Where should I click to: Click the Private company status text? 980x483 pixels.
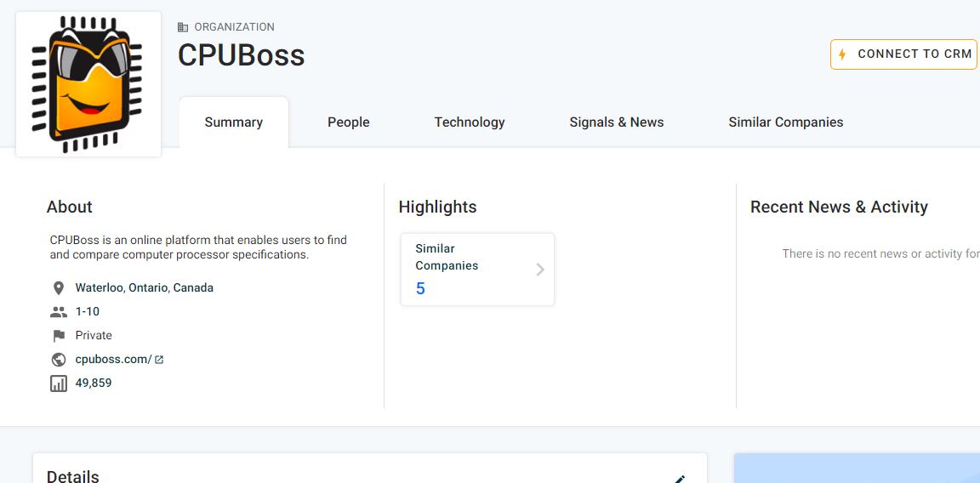coord(94,336)
